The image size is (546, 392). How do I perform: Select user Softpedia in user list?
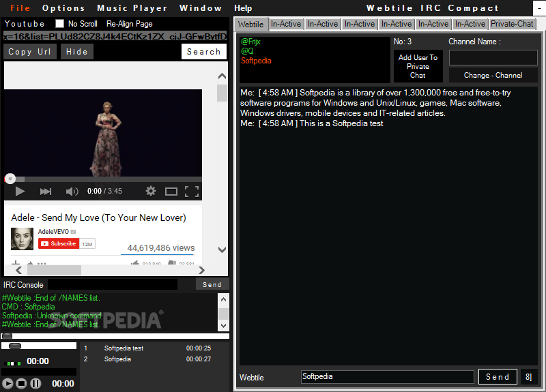[256, 61]
